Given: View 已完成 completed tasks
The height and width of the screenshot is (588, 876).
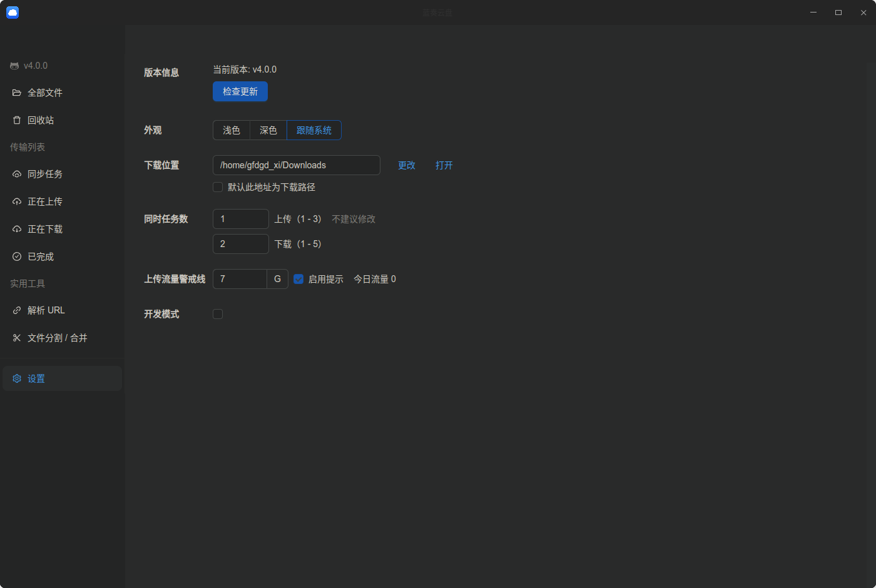Looking at the screenshot, I should click(x=63, y=256).
